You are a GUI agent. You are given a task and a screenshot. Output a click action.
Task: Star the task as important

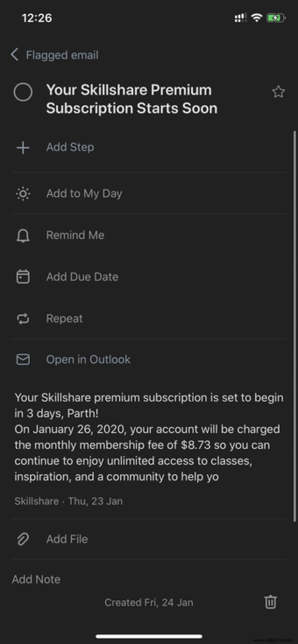point(278,92)
